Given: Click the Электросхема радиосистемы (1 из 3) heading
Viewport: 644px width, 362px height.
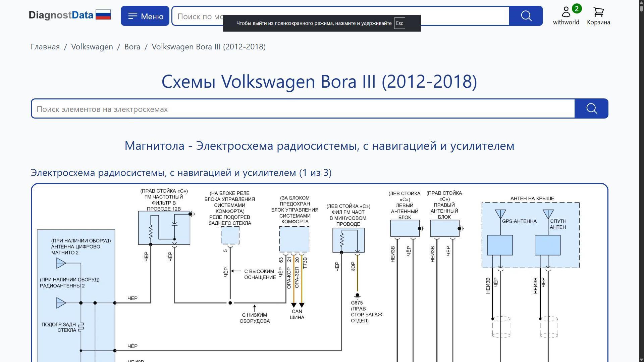Looking at the screenshot, I should [181, 173].
